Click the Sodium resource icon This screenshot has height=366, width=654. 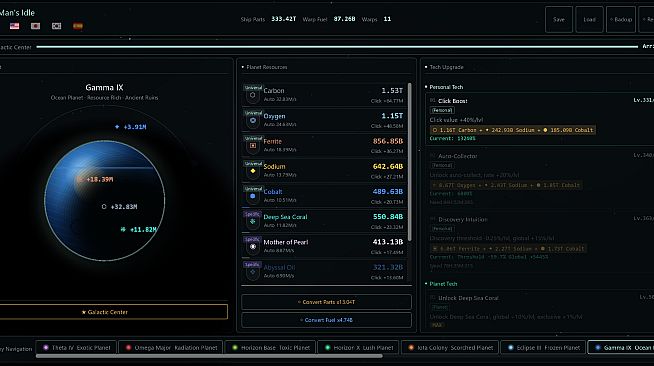253,171
